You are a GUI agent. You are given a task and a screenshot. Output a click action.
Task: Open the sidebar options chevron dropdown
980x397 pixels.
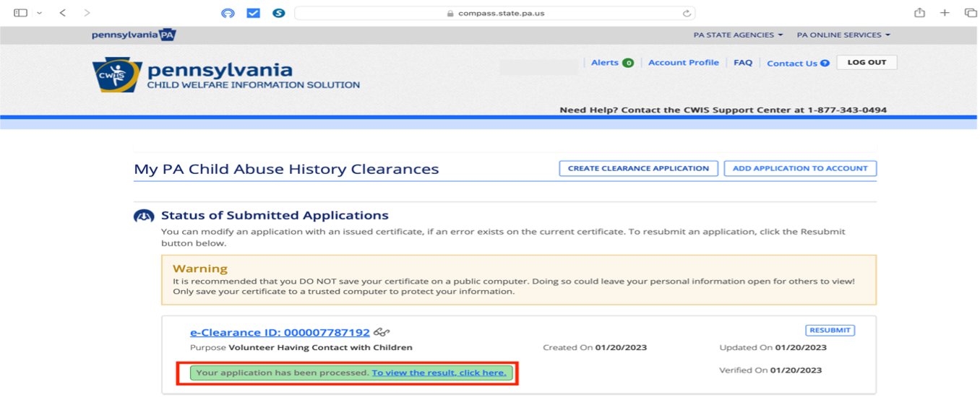pos(39,13)
